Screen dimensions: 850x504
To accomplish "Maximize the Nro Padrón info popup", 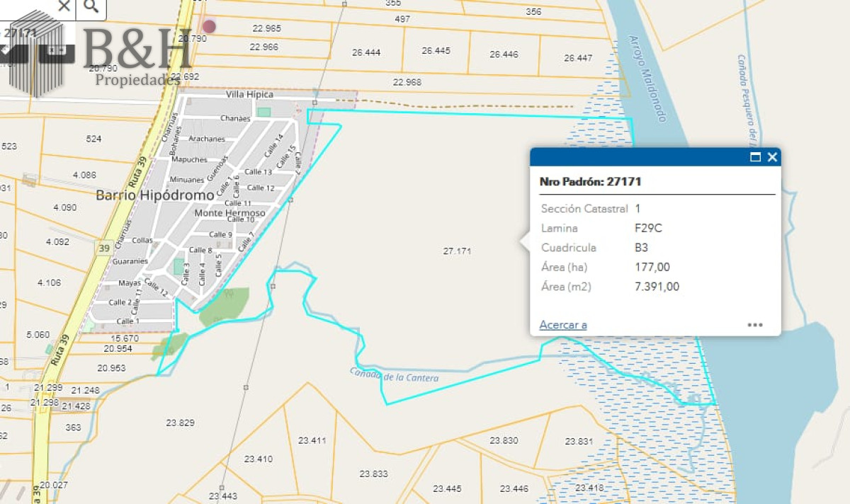I will [755, 157].
